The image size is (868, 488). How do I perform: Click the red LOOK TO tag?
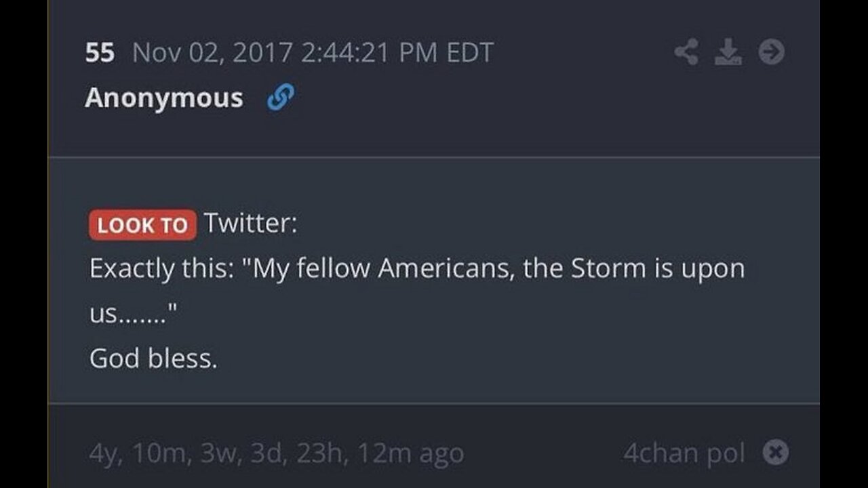[x=142, y=225]
